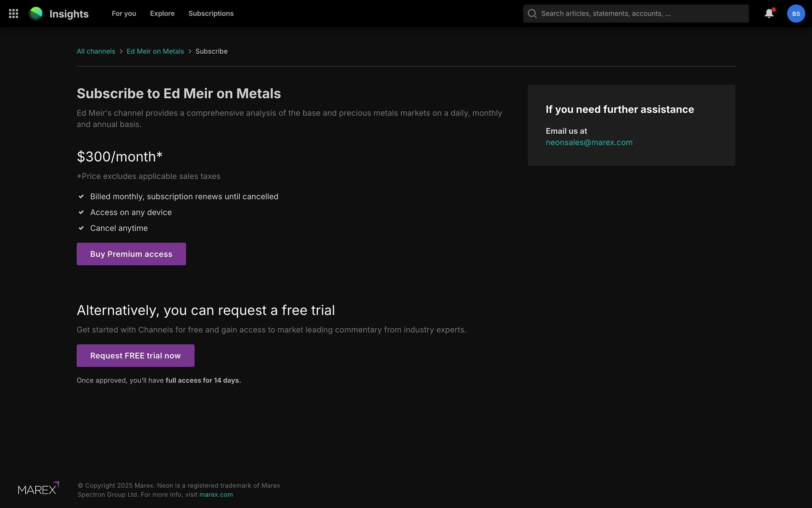This screenshot has width=812, height=508.
Task: Click the Insights logo icon
Action: (36, 13)
